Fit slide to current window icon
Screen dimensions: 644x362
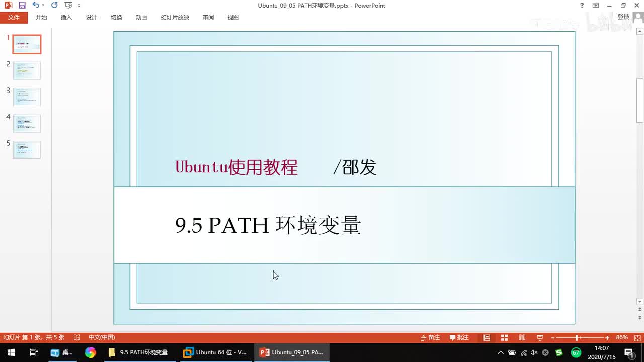click(637, 337)
